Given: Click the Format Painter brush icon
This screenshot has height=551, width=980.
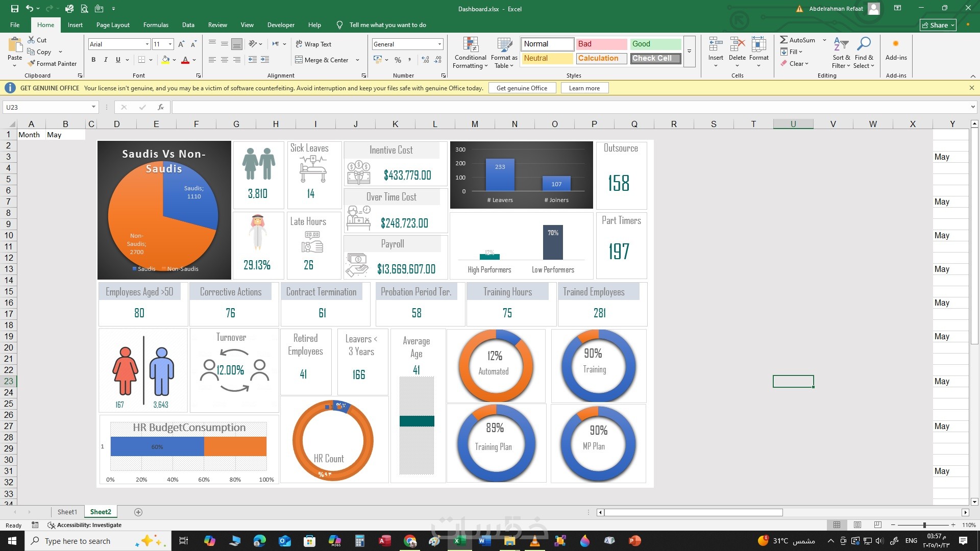Looking at the screenshot, I should (32, 63).
